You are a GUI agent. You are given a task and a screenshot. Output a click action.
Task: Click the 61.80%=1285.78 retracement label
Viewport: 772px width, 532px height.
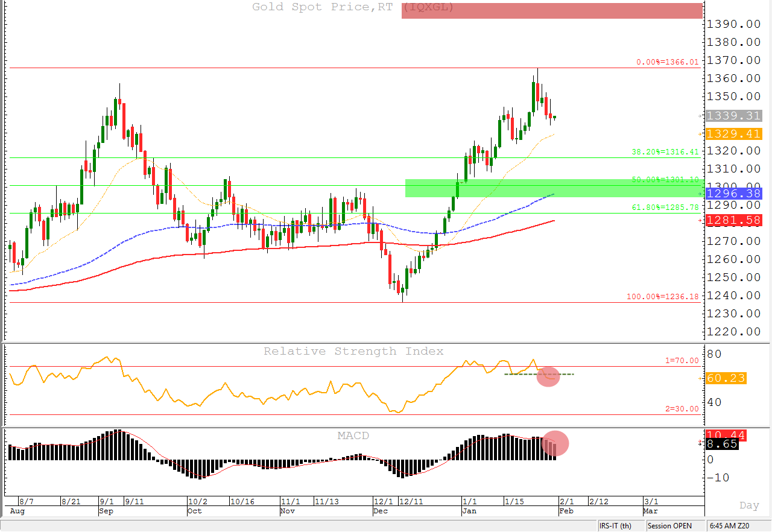tap(665, 207)
